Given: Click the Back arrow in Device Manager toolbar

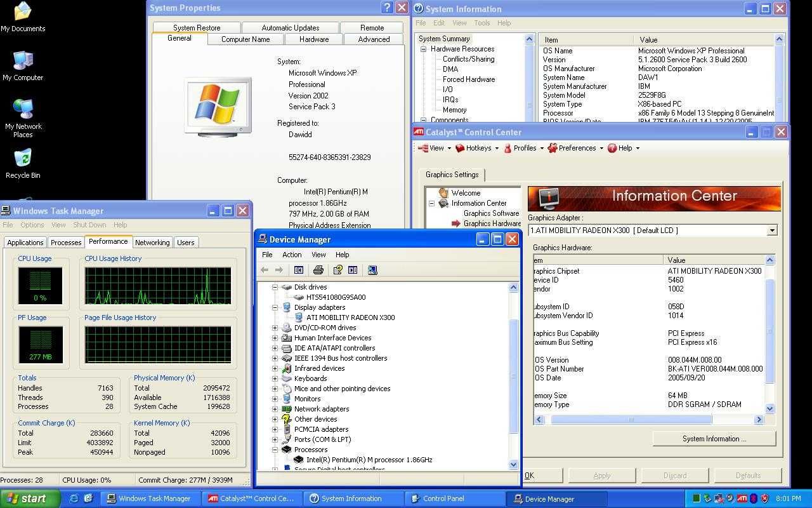Looking at the screenshot, I should [x=265, y=270].
